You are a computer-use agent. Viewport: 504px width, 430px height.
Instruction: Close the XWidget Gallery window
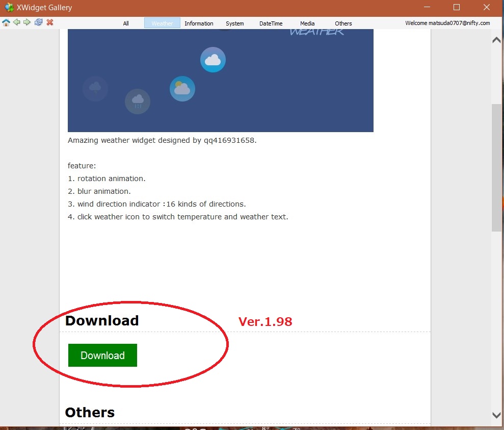pos(487,7)
